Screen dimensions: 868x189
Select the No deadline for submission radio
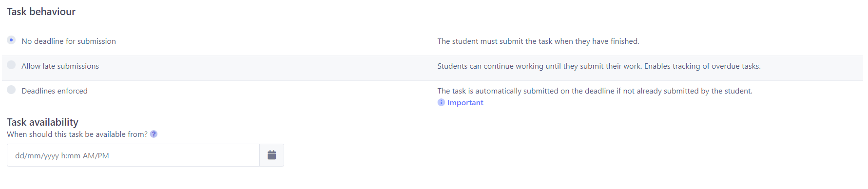[x=11, y=40]
